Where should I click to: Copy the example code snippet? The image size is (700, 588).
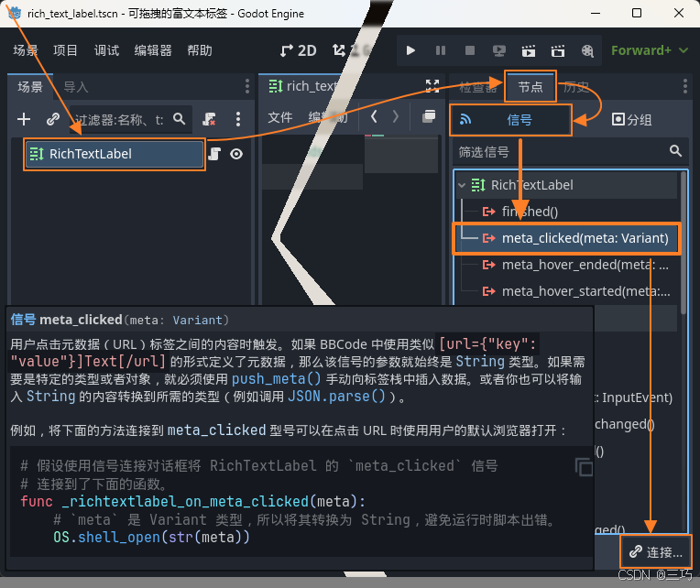584,467
